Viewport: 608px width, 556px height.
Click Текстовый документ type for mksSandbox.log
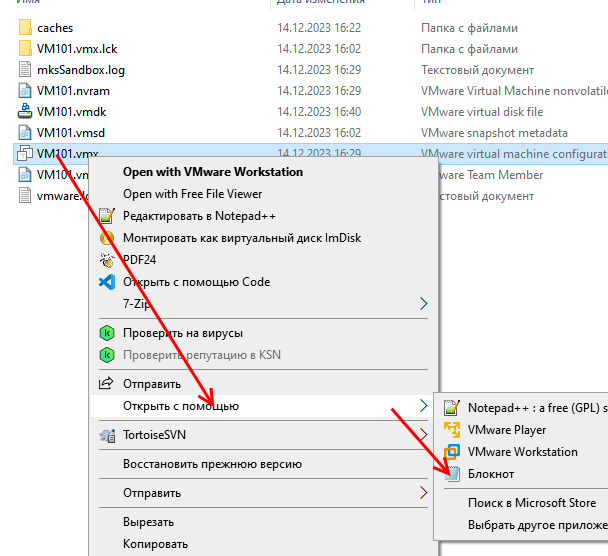click(x=478, y=70)
